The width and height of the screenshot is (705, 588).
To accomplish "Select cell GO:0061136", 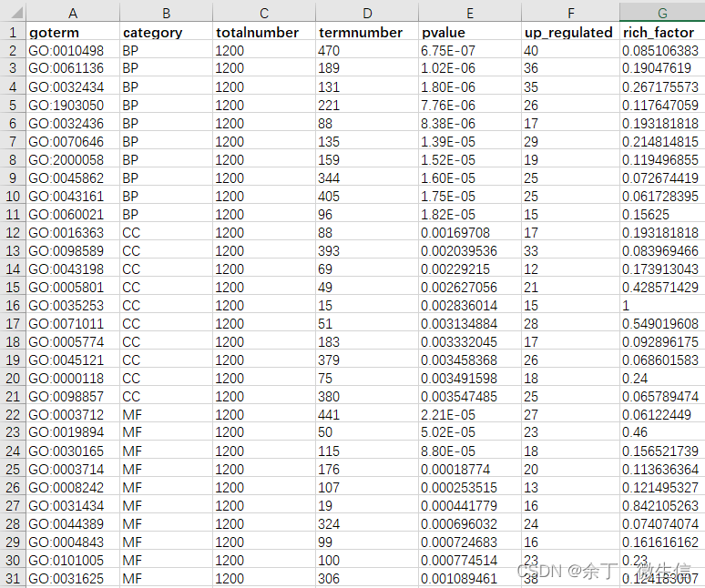I will tap(73, 68).
